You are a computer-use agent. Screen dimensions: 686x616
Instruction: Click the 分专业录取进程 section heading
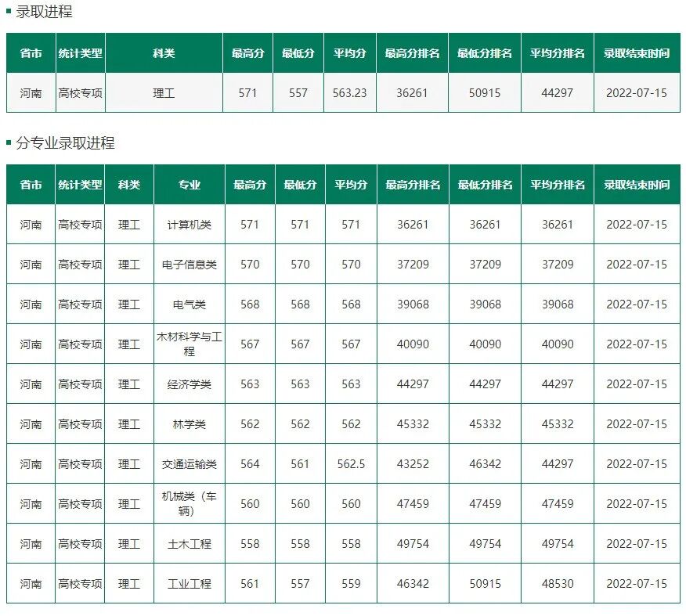click(65, 143)
